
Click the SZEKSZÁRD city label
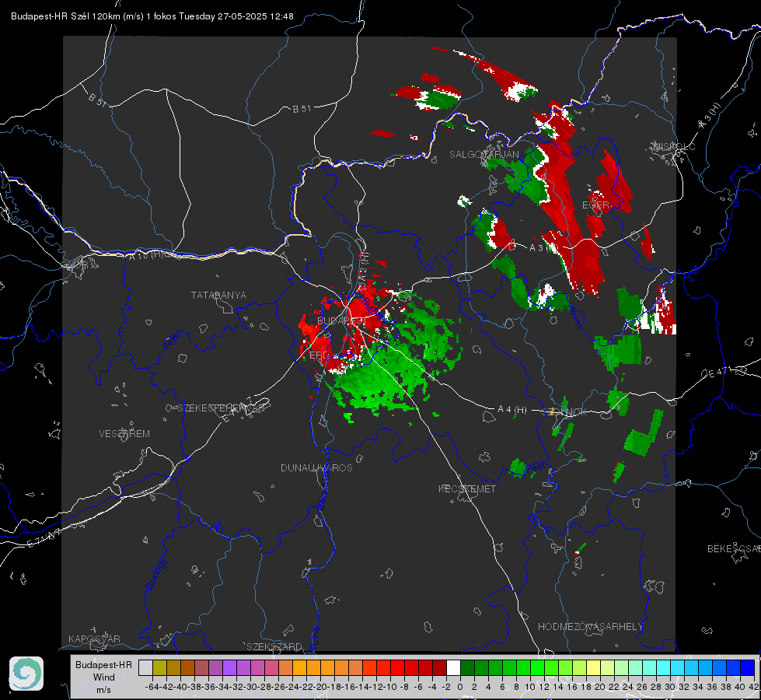[274, 646]
